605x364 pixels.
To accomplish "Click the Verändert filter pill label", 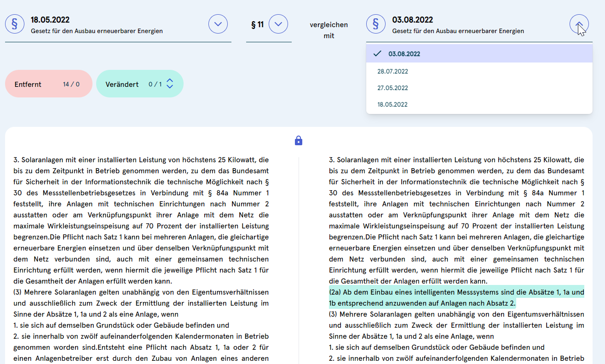I will 122,84.
